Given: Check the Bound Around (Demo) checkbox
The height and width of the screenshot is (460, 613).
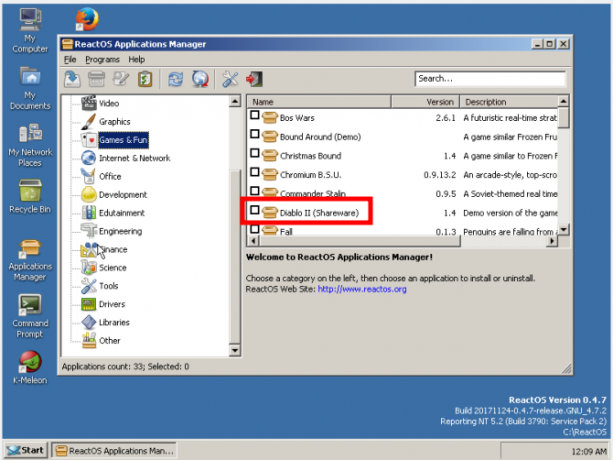Looking at the screenshot, I should point(255,134).
